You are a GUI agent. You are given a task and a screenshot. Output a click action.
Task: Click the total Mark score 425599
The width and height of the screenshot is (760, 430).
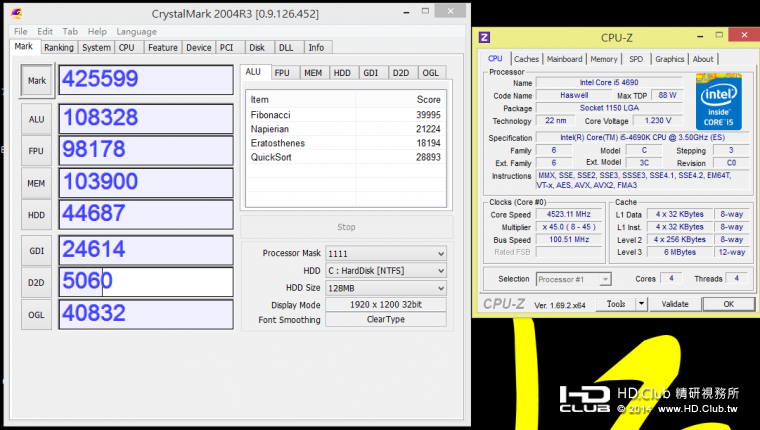click(146, 80)
